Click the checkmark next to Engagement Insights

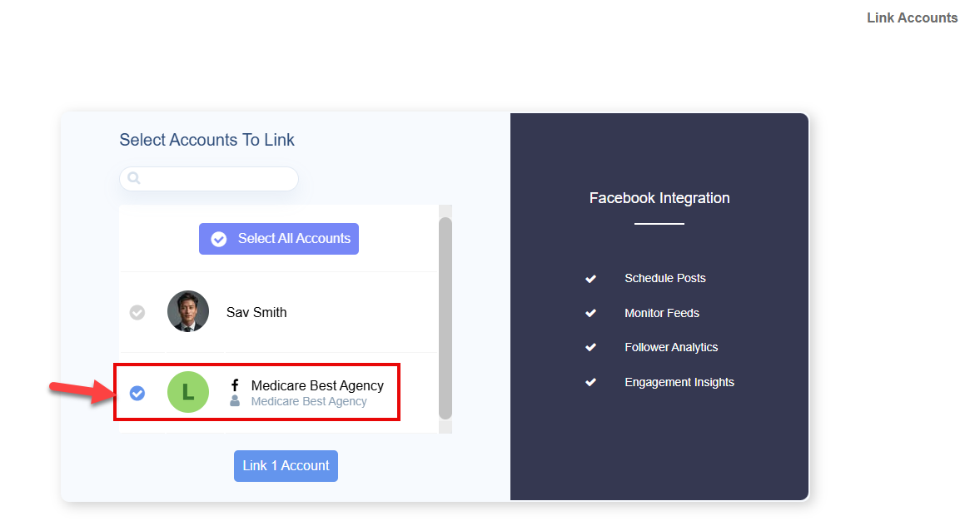point(590,382)
